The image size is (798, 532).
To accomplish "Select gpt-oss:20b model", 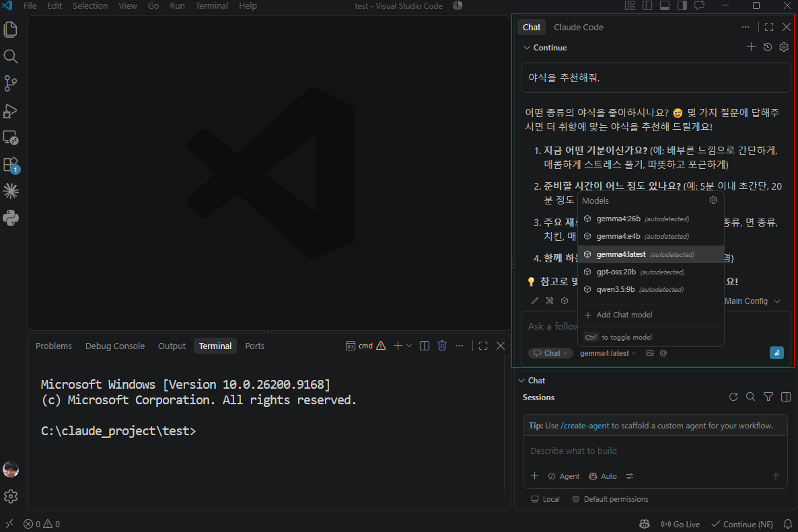I will [651, 272].
